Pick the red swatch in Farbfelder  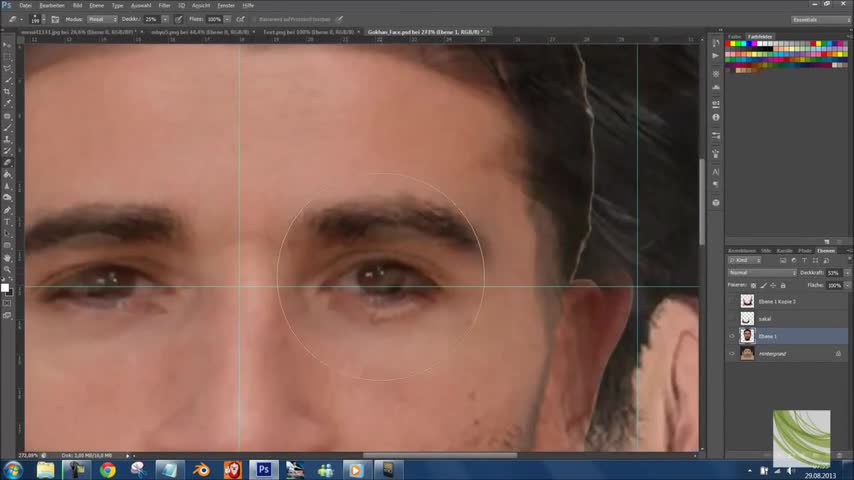tap(728, 44)
